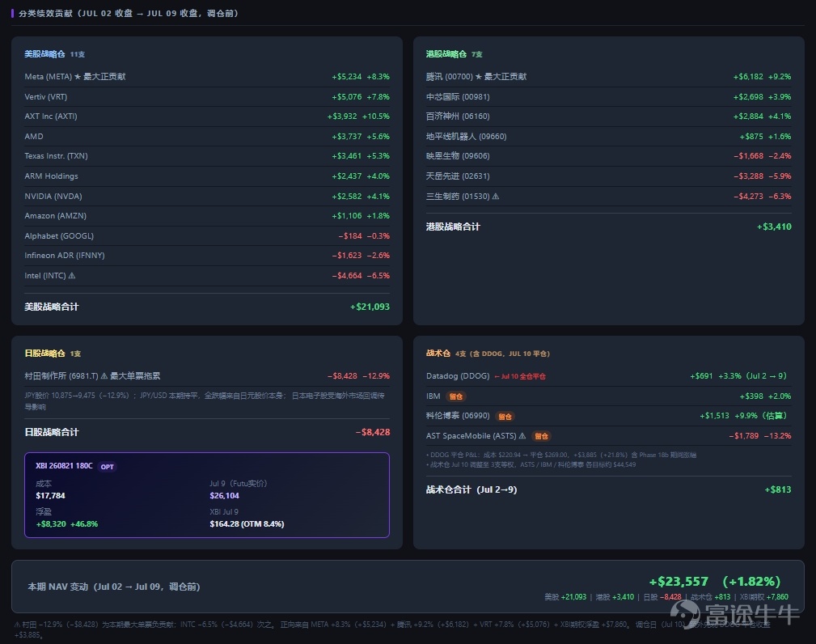Click the +$5,234 value for Meta

click(347, 77)
